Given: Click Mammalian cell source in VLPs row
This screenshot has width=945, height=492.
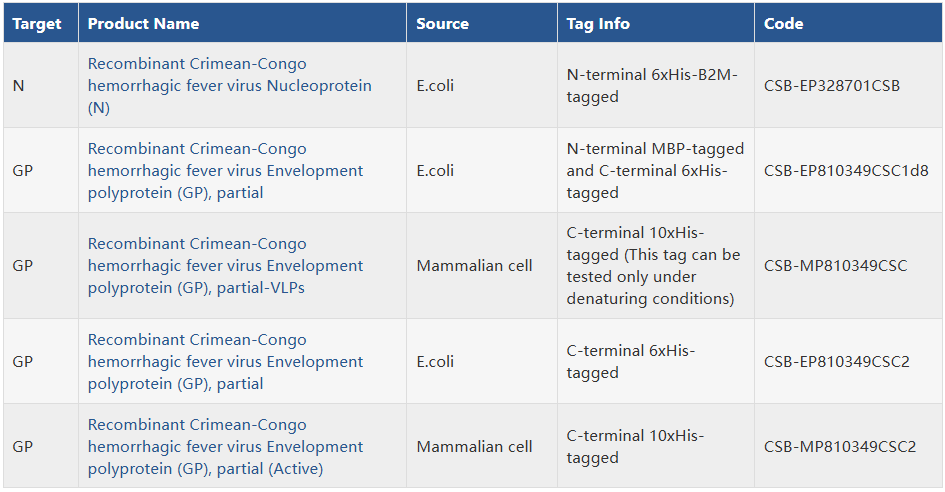Looking at the screenshot, I should [474, 266].
